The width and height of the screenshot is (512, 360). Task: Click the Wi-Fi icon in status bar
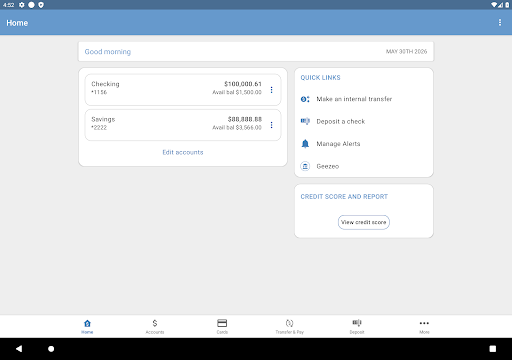click(494, 5)
